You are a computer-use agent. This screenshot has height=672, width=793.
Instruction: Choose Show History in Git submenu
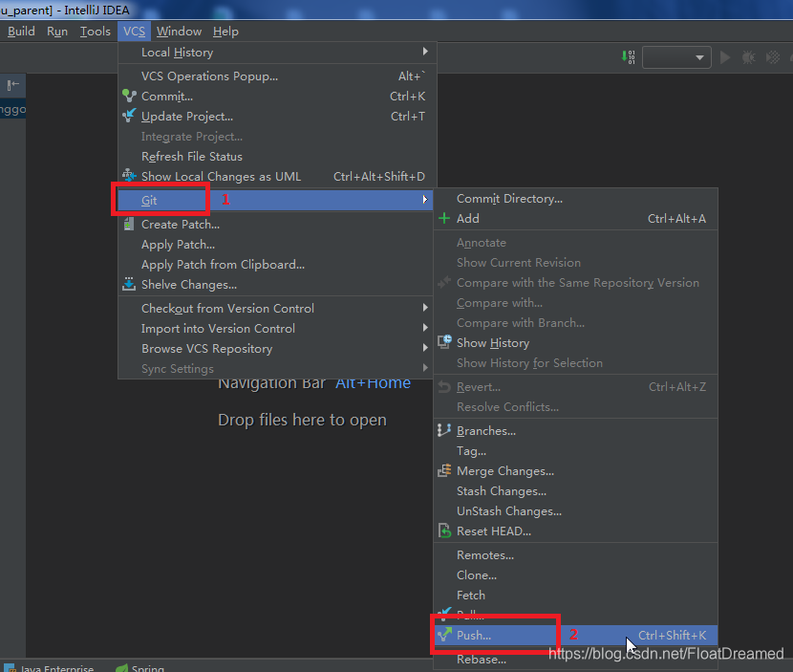pos(575,342)
